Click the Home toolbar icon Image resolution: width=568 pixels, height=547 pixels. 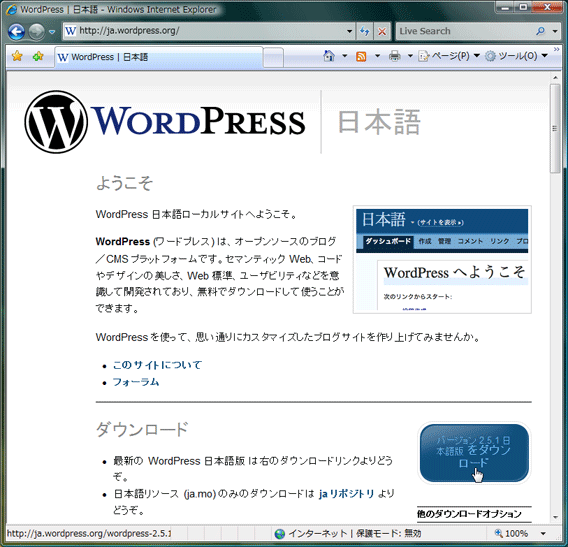329,56
